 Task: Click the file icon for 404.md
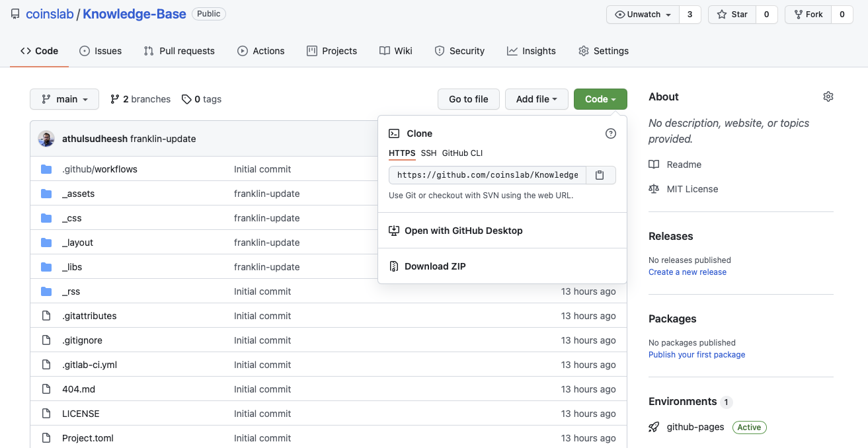tap(46, 389)
